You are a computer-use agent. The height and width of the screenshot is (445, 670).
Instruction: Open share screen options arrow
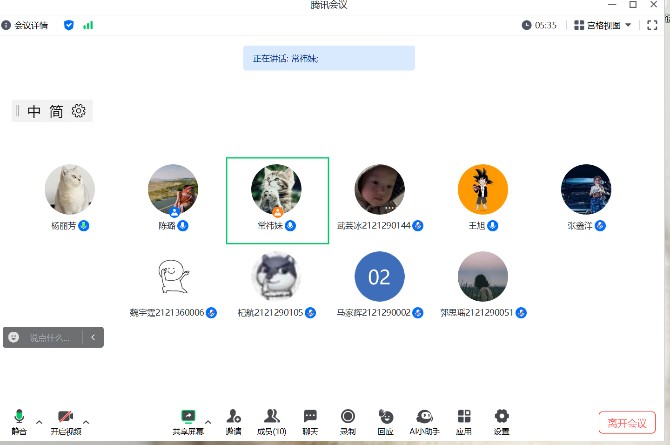click(x=208, y=421)
